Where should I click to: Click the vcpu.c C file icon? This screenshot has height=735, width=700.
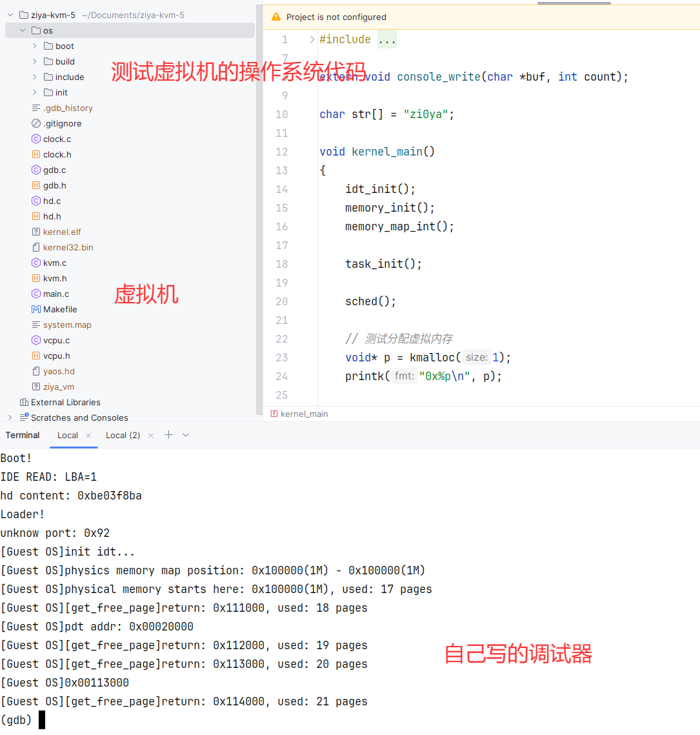tap(36, 340)
